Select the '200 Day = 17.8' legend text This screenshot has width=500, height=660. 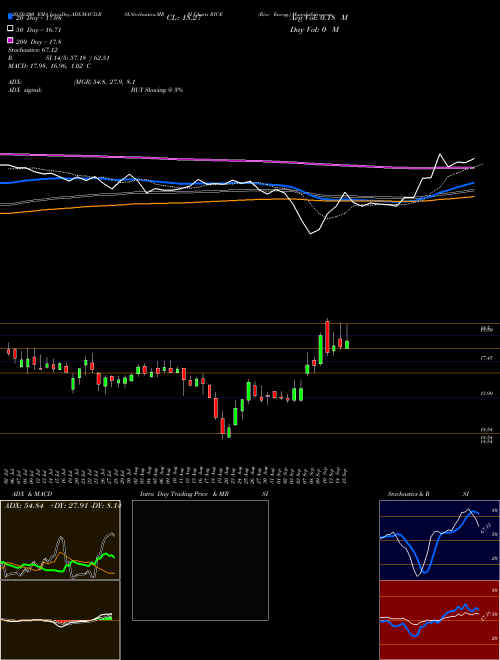pos(39,42)
